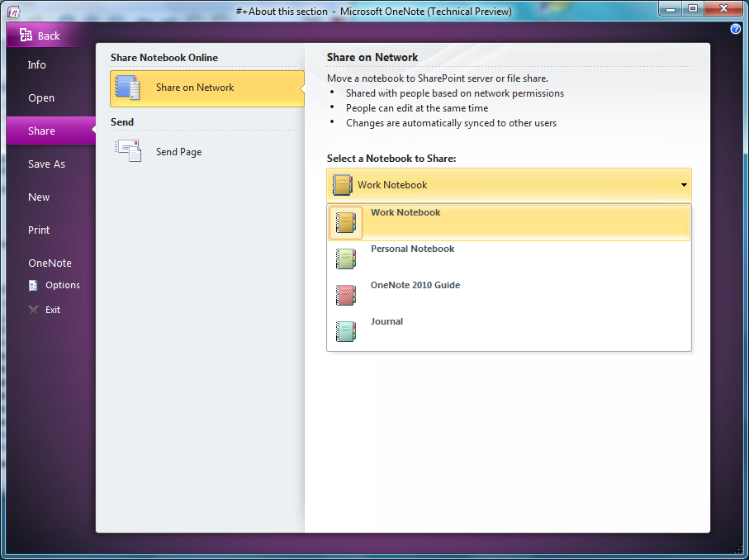The image size is (749, 560).
Task: Switch to the Print section
Action: tap(39, 230)
